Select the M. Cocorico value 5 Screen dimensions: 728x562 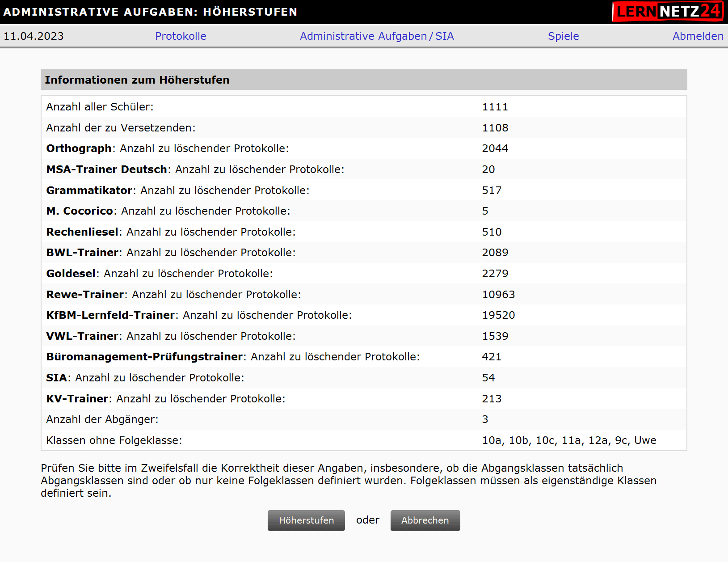(x=485, y=211)
